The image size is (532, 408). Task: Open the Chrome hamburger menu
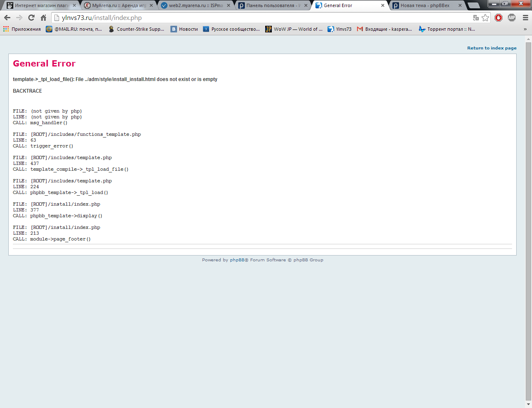pos(525,17)
